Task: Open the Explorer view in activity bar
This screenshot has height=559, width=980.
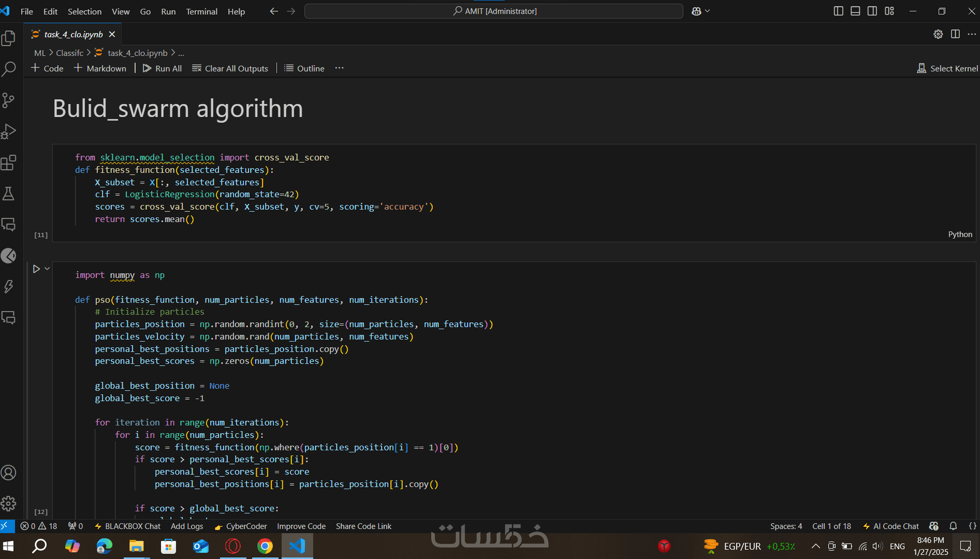Action: [x=9, y=38]
